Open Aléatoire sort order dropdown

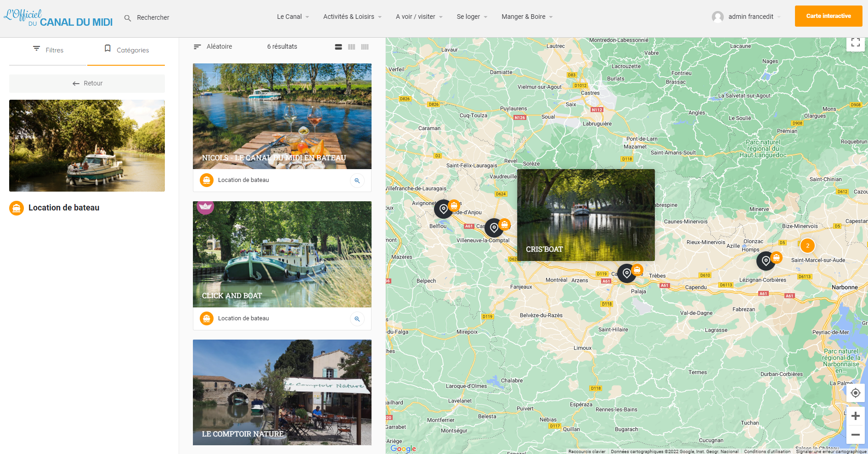click(213, 46)
